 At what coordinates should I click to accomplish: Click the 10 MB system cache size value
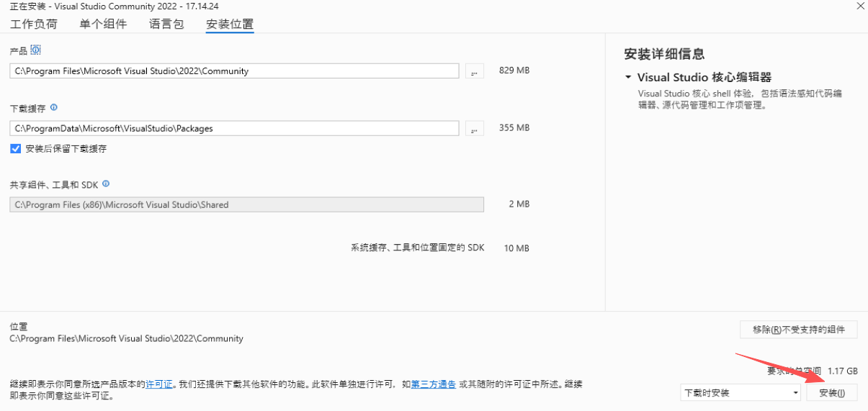pos(516,248)
